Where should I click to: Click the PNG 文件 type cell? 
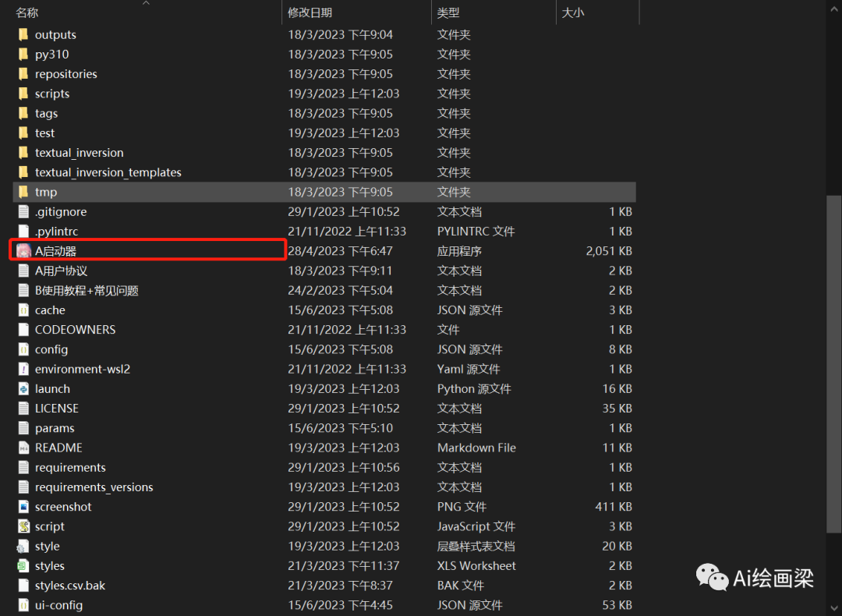pyautogui.click(x=462, y=507)
